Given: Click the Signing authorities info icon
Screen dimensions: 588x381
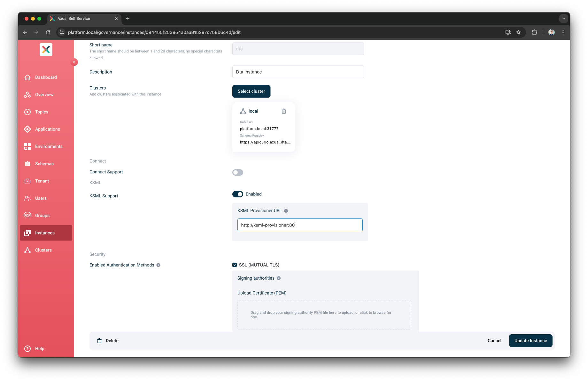Looking at the screenshot, I should click(279, 278).
